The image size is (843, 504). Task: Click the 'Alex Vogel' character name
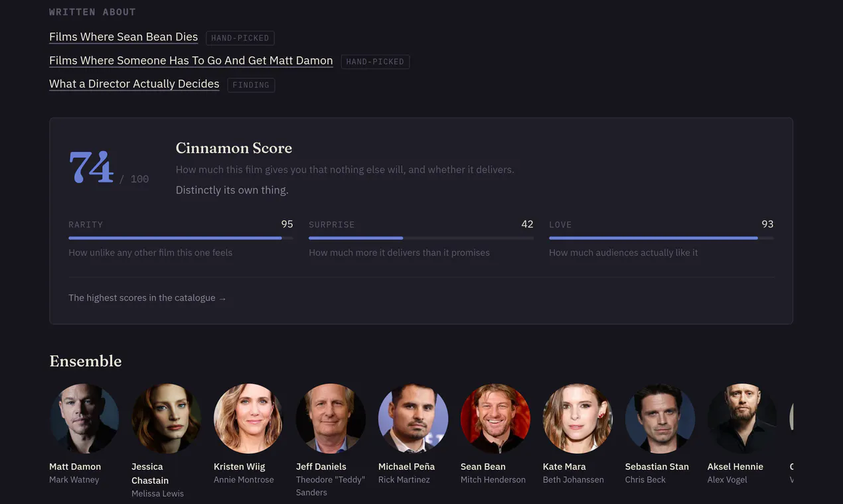(728, 479)
